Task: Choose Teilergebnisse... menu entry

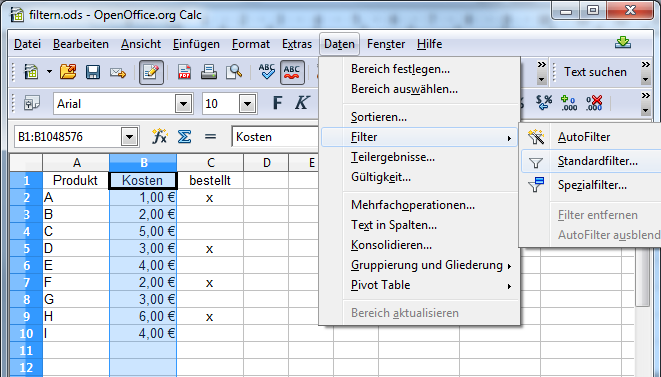Action: 419,157
